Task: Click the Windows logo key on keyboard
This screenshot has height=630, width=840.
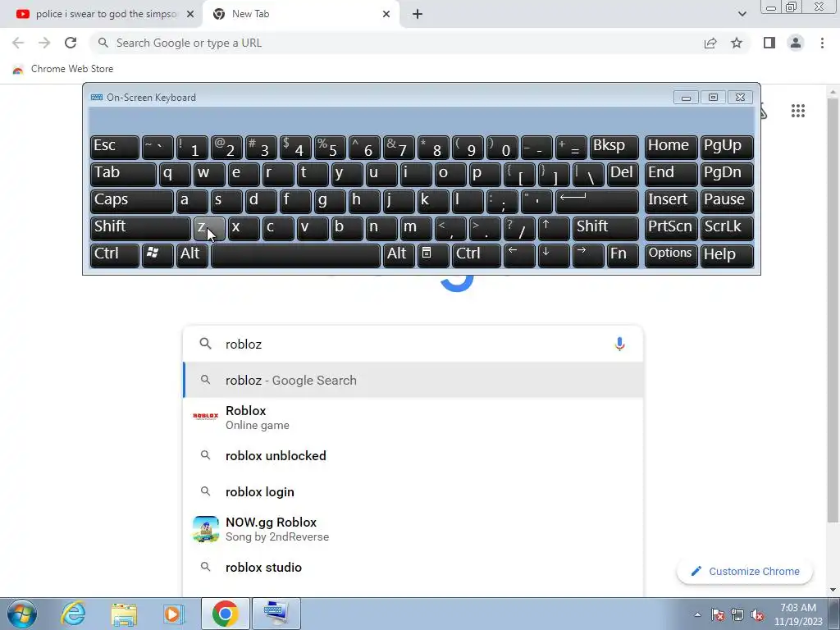Action: 157,256
